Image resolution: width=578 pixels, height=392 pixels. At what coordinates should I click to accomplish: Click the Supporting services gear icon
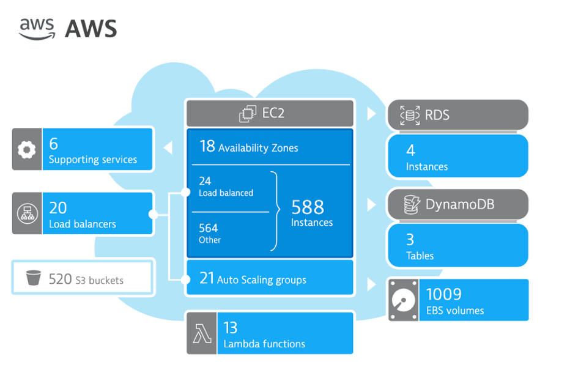tap(27, 150)
